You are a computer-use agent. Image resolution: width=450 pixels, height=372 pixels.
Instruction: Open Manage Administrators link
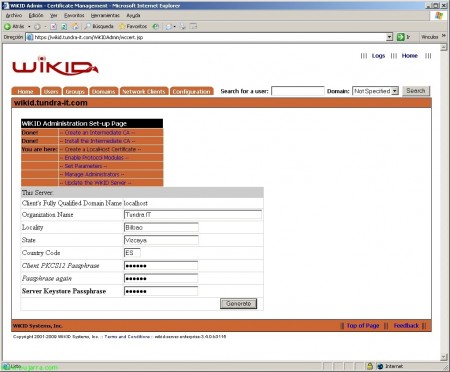coord(92,174)
